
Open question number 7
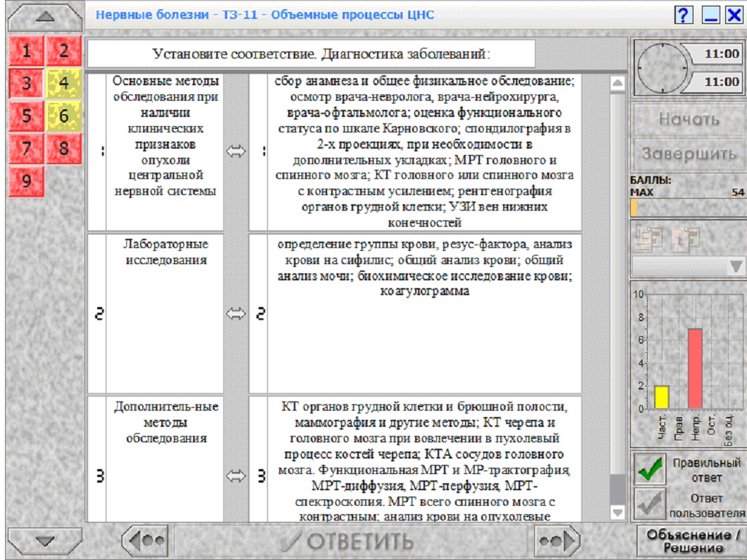point(27,148)
